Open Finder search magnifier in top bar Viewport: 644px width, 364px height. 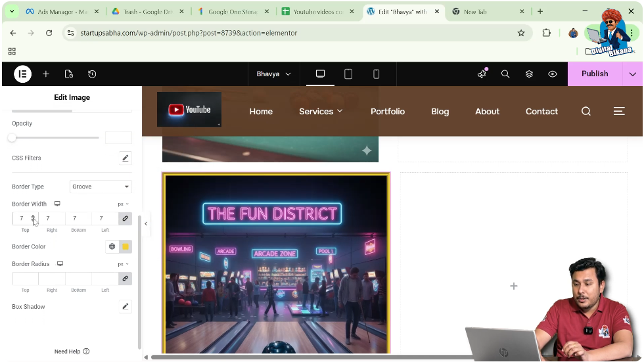click(x=505, y=74)
